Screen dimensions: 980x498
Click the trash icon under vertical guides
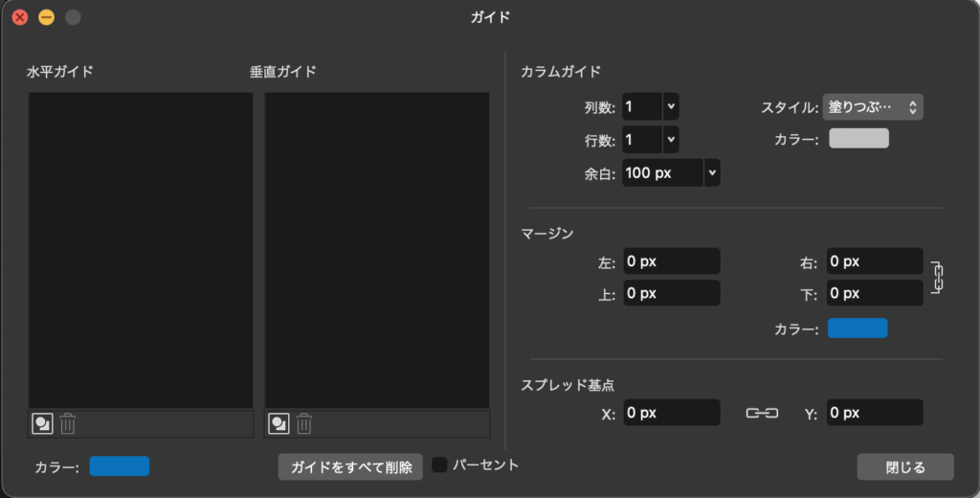point(304,423)
